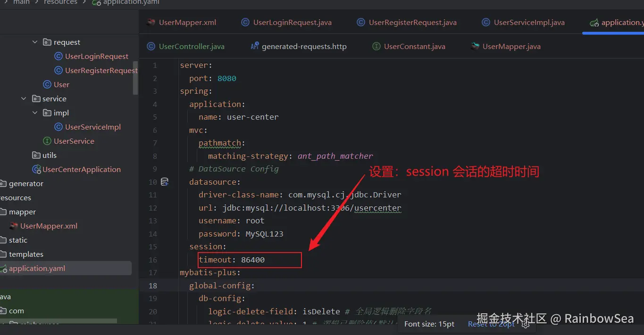The width and height of the screenshot is (644, 335).
Task: Select the generator folder
Action: [26, 183]
